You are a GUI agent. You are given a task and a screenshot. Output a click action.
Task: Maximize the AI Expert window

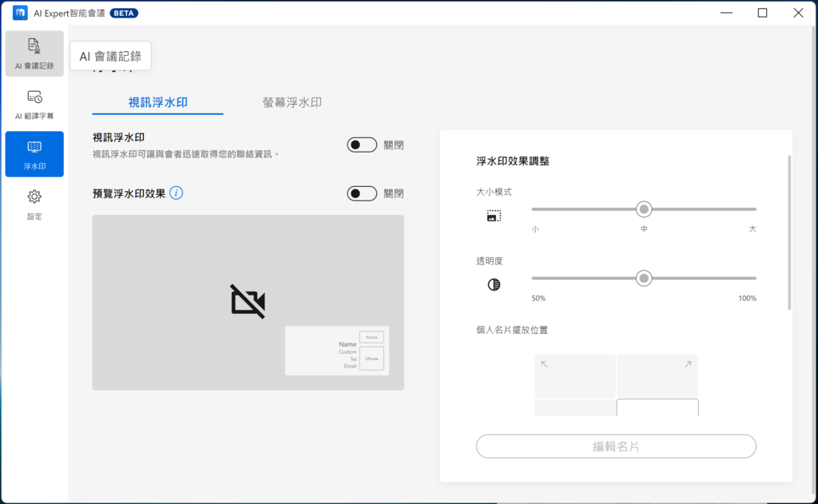[762, 13]
